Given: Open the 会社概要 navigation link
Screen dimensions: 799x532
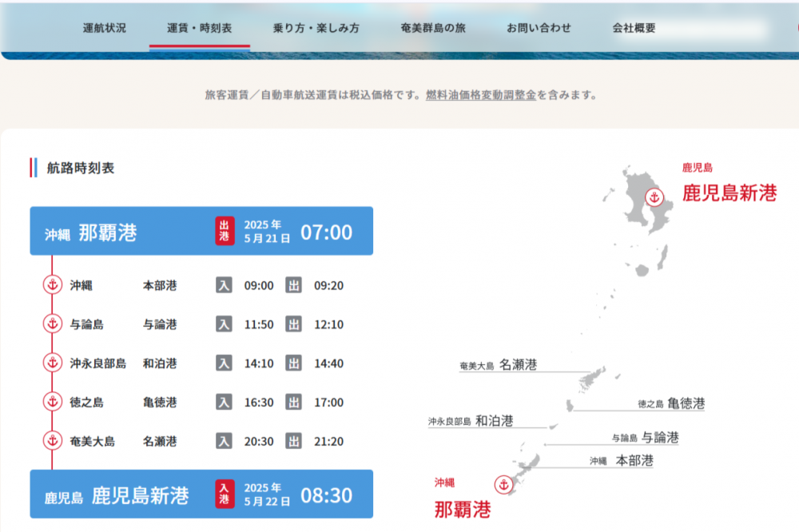Looking at the screenshot, I should point(634,28).
